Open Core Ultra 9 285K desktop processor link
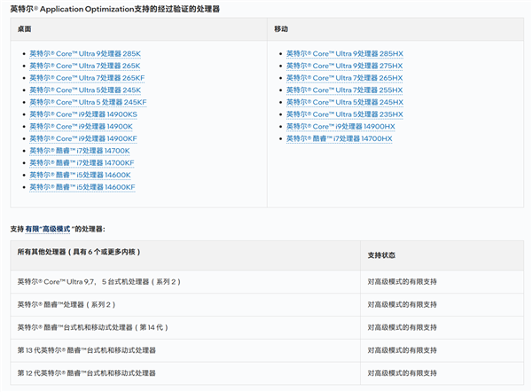 85,53
